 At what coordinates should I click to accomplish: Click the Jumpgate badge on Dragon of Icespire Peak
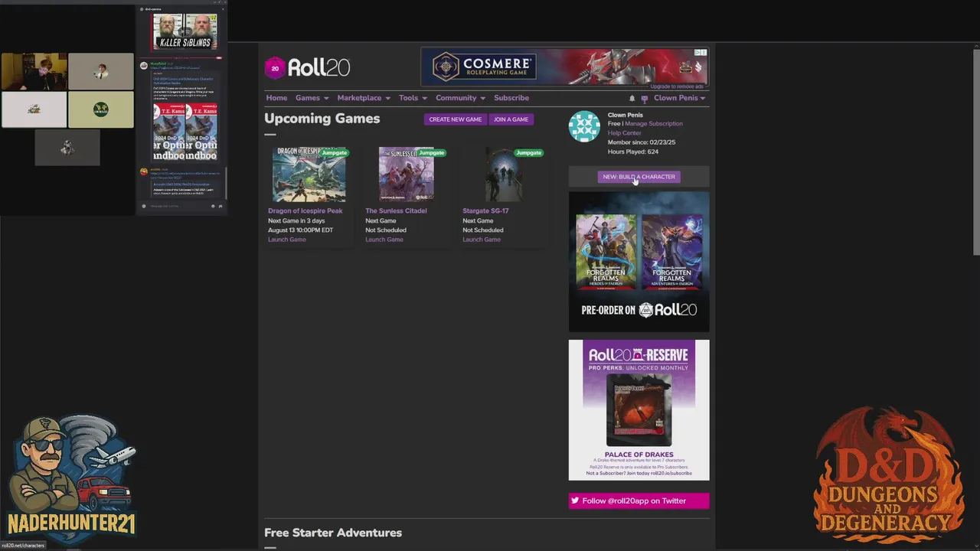point(334,152)
